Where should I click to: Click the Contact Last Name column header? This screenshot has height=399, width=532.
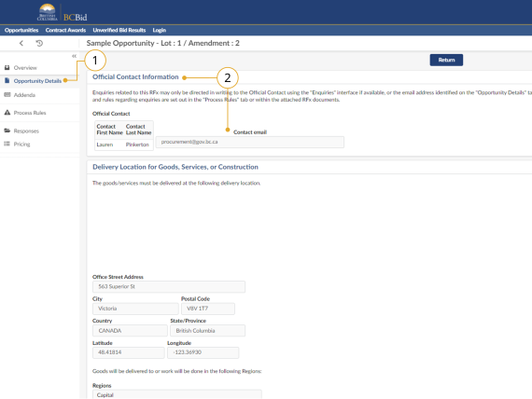[138, 130]
